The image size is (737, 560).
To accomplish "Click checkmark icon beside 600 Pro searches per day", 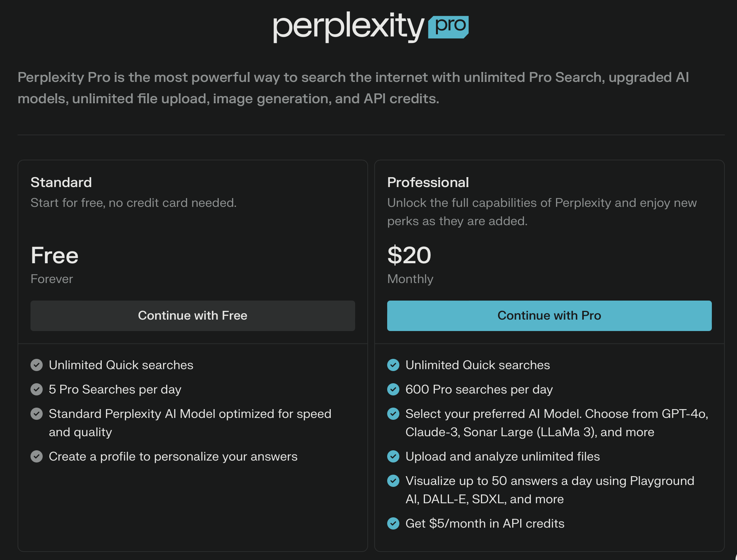I will point(393,389).
